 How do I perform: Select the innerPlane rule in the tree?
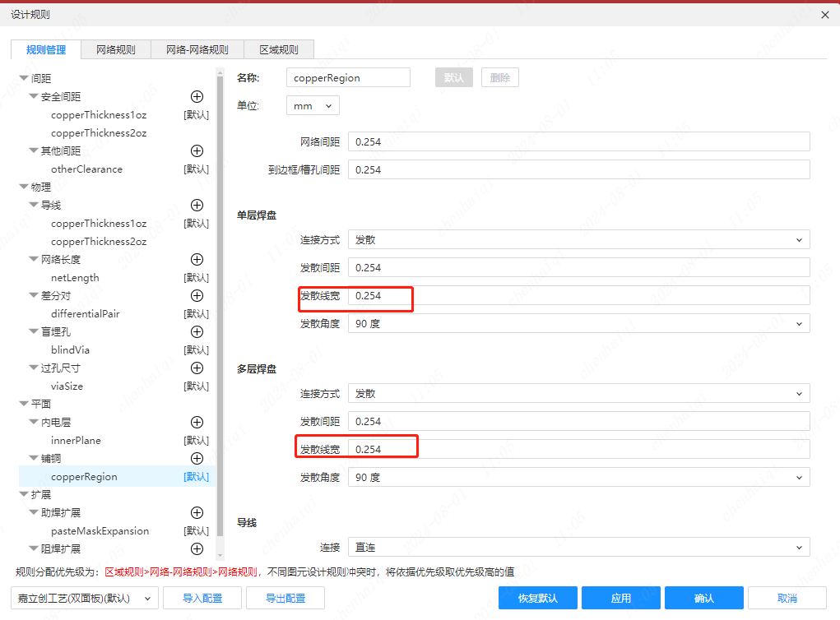pyautogui.click(x=76, y=441)
